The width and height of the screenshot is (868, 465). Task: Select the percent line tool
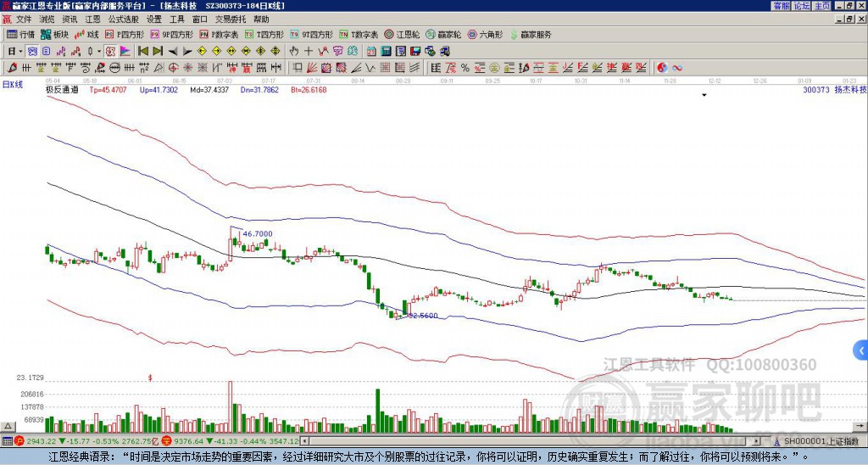pos(465,68)
